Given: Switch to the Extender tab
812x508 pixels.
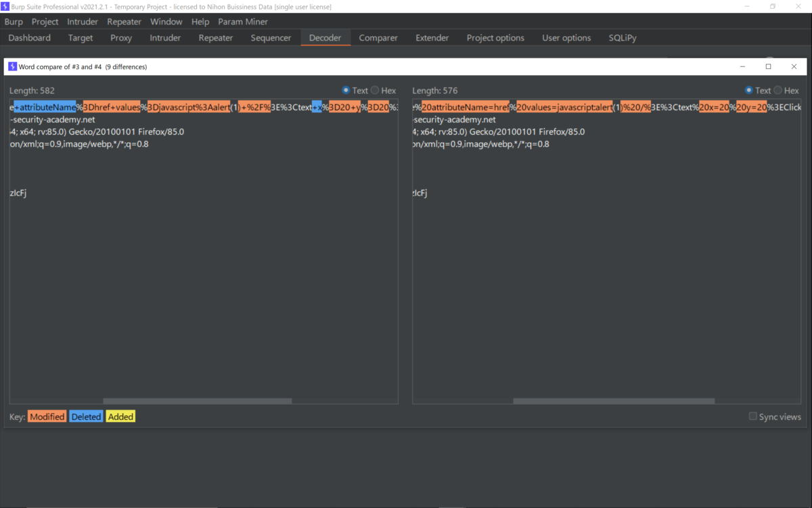Looking at the screenshot, I should [x=432, y=38].
